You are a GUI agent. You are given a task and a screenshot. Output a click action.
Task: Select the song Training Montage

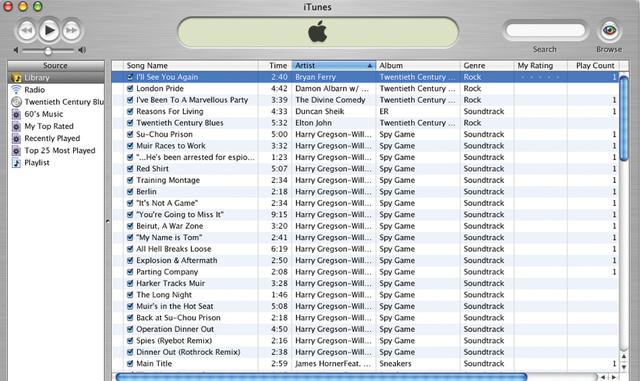(x=168, y=180)
